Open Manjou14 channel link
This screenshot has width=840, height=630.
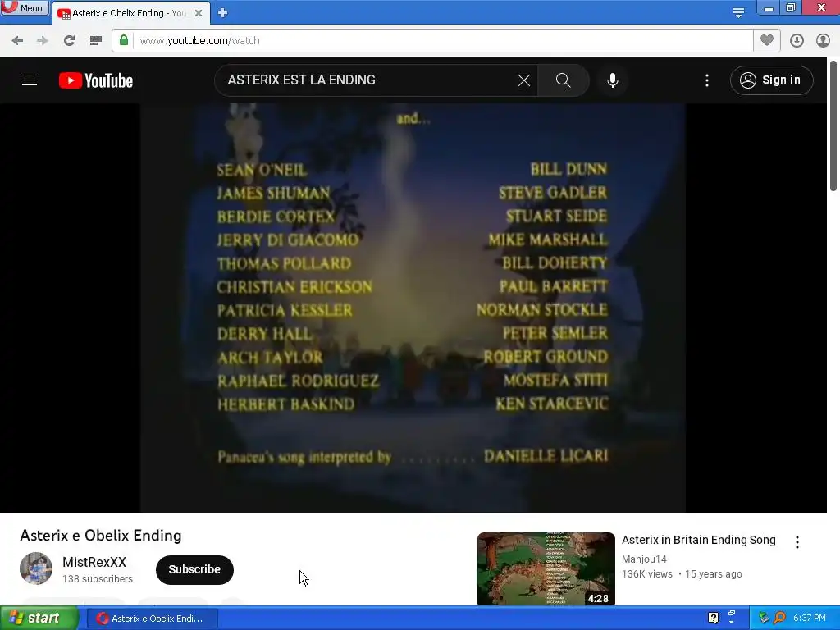(x=644, y=559)
